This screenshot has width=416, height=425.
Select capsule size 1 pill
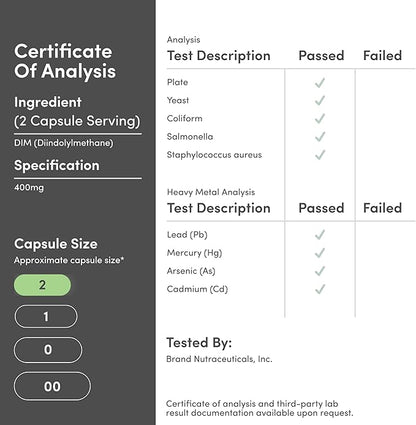point(46,316)
